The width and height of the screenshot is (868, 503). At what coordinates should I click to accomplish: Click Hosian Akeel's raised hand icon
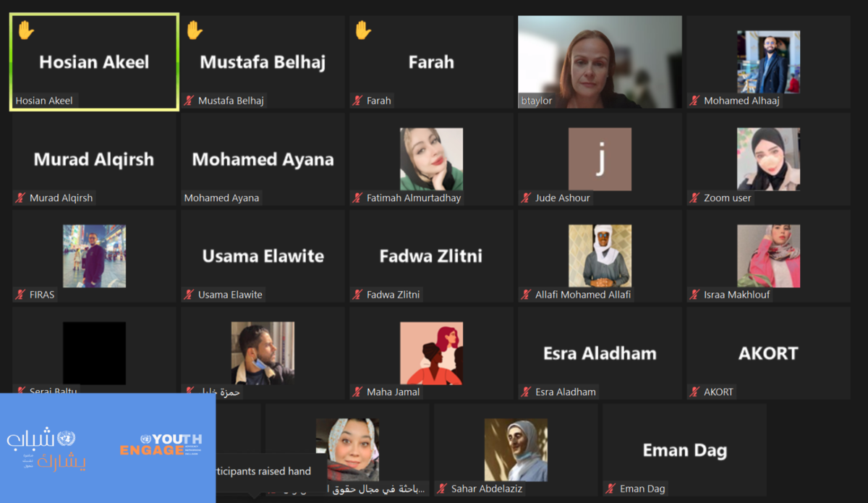[26, 30]
